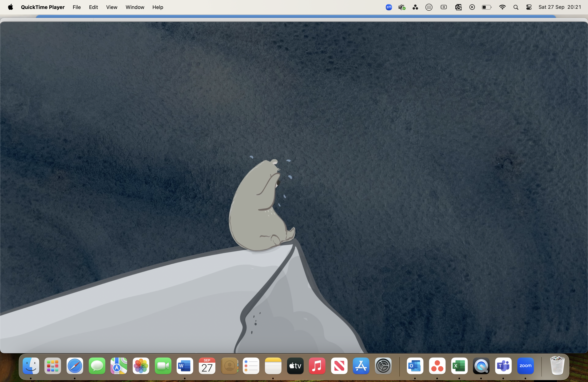Viewport: 588px width, 382px height.
Task: Open QuickTime Player from the Dock
Action: [x=481, y=366]
